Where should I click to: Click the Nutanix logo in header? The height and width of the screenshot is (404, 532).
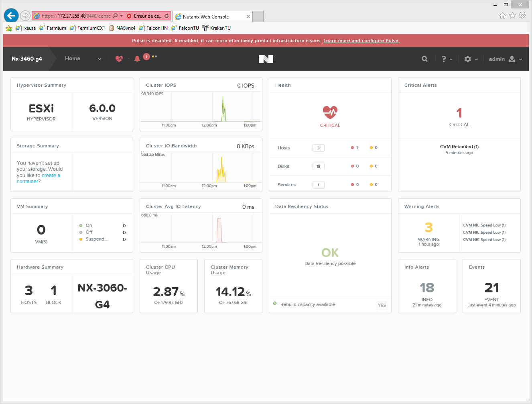[266, 59]
